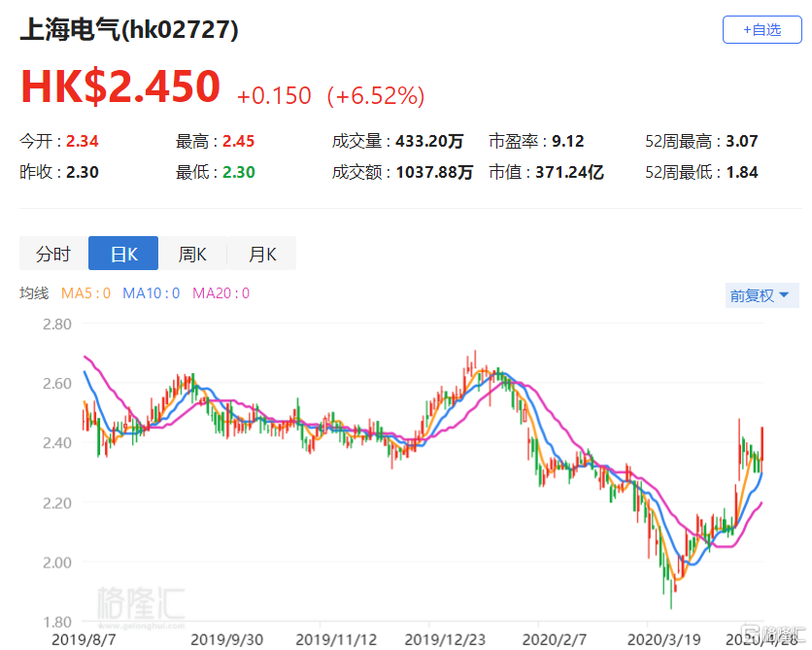Open the 月K monthly chart tab
The height and width of the screenshot is (650, 812).
pos(262,255)
